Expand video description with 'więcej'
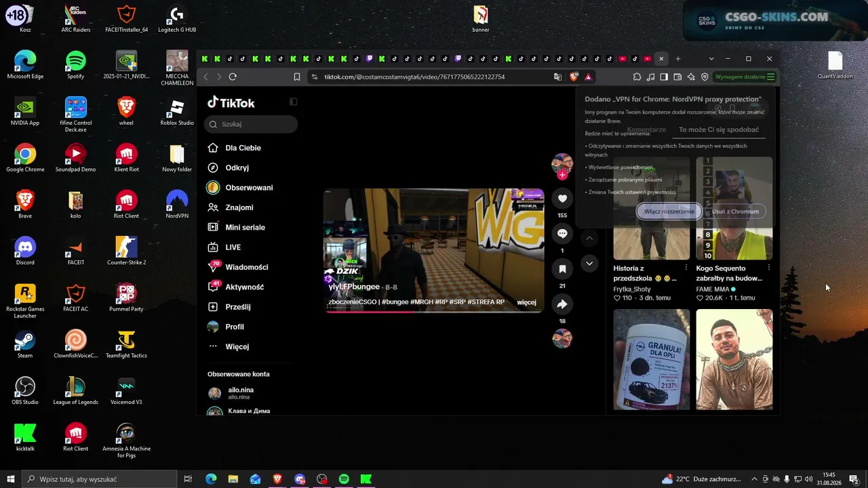Image resolution: width=868 pixels, height=488 pixels. tap(526, 302)
